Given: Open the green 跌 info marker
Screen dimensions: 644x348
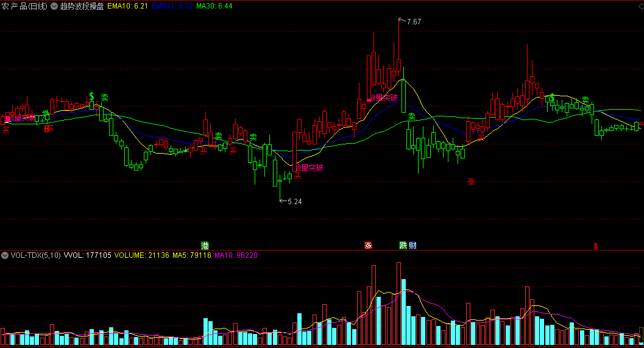Looking at the screenshot, I should [403, 245].
